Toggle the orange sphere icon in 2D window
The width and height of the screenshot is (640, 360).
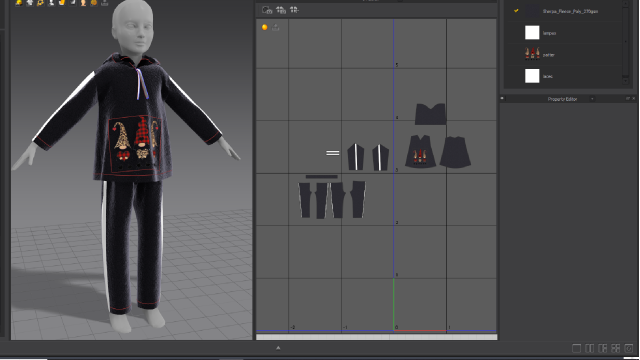(264, 27)
